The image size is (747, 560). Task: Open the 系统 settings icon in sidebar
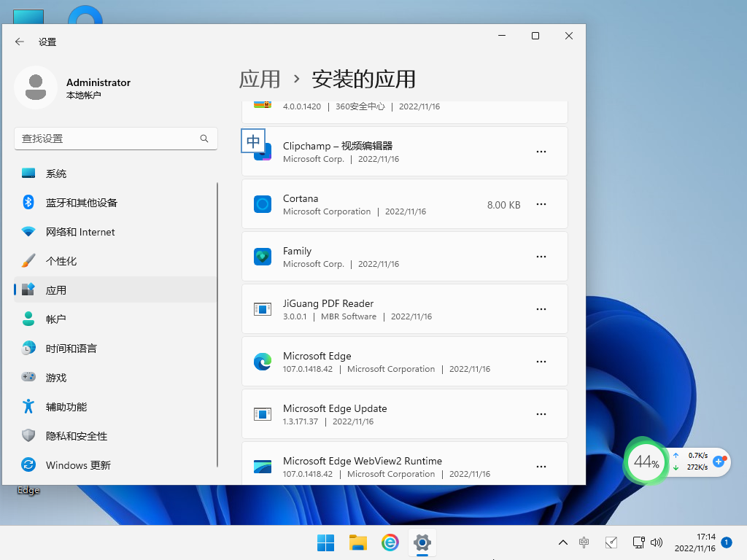[29, 174]
